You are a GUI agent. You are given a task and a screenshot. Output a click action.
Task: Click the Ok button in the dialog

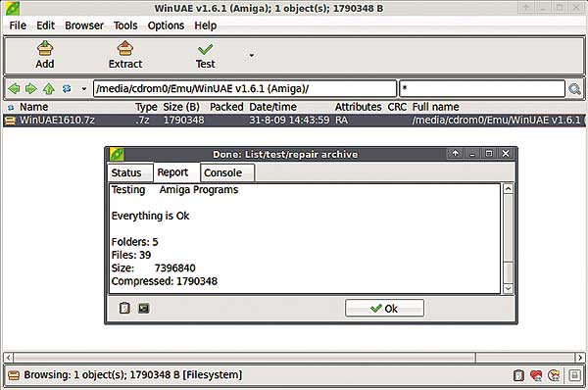(x=384, y=309)
